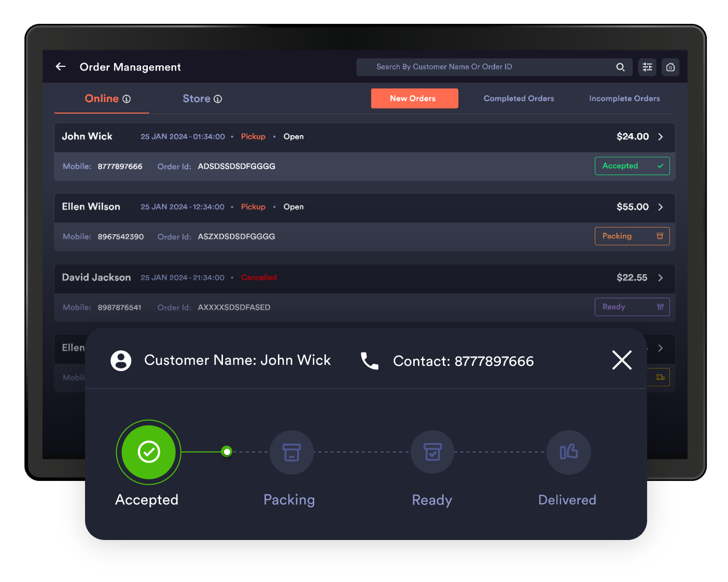Image resolution: width=728 pixels, height=582 pixels.
Task: Expand Ellen Wilson's $55.00 order chevron
Action: coord(661,207)
